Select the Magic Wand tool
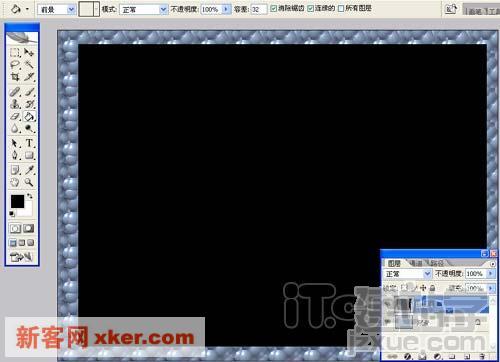Image resolution: width=500 pixels, height=362 pixels. pos(29,64)
